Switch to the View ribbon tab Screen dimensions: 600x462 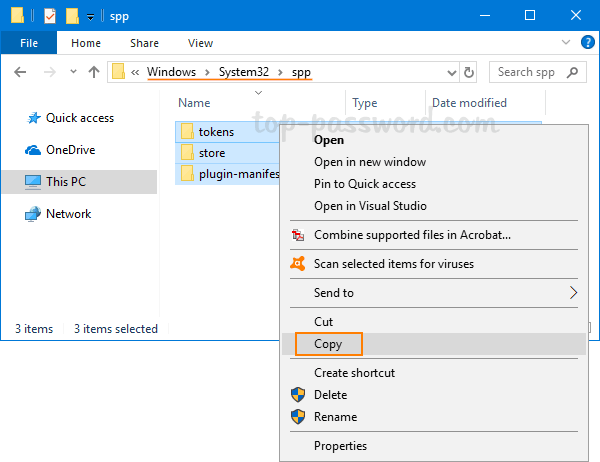coord(200,43)
